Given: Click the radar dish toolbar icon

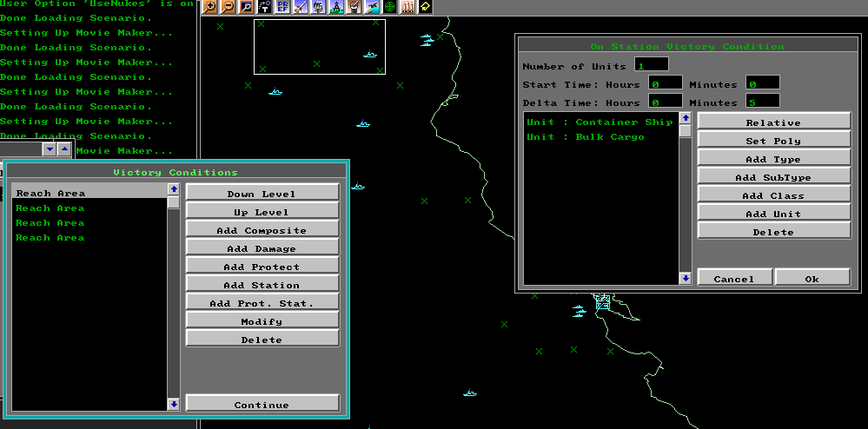Looking at the screenshot, I should point(354,7).
